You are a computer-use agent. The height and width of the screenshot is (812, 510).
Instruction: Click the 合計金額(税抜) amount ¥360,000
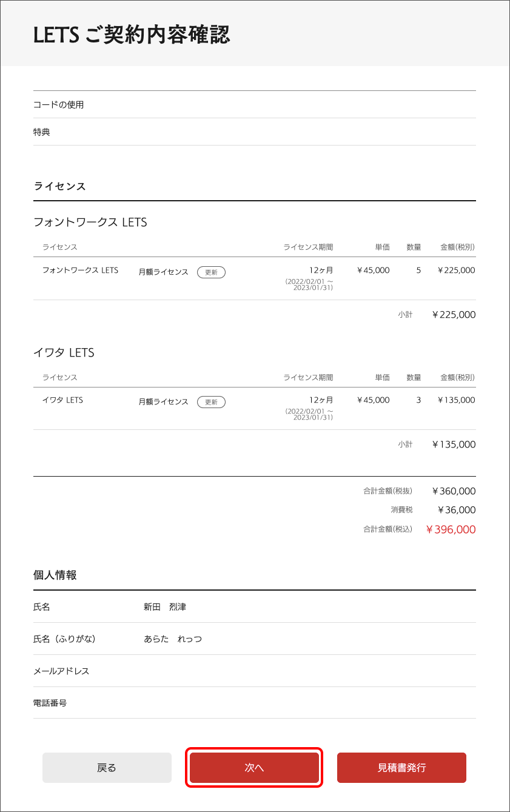click(x=454, y=491)
